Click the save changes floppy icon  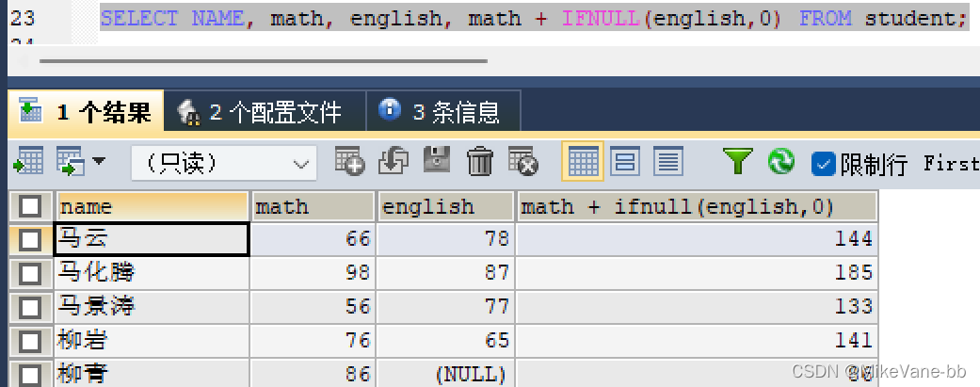pos(437,161)
